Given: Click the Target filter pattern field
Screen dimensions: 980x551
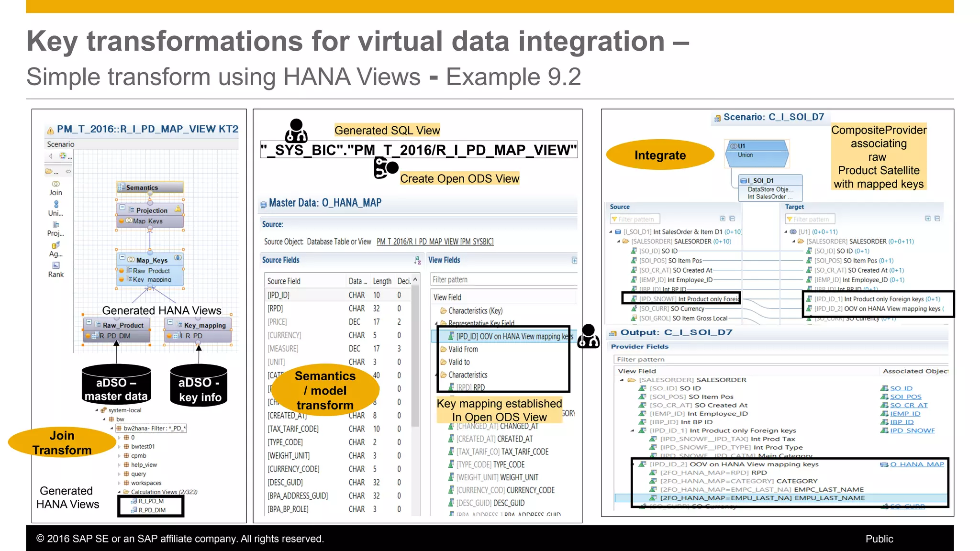Looking at the screenshot, I should coord(810,219).
